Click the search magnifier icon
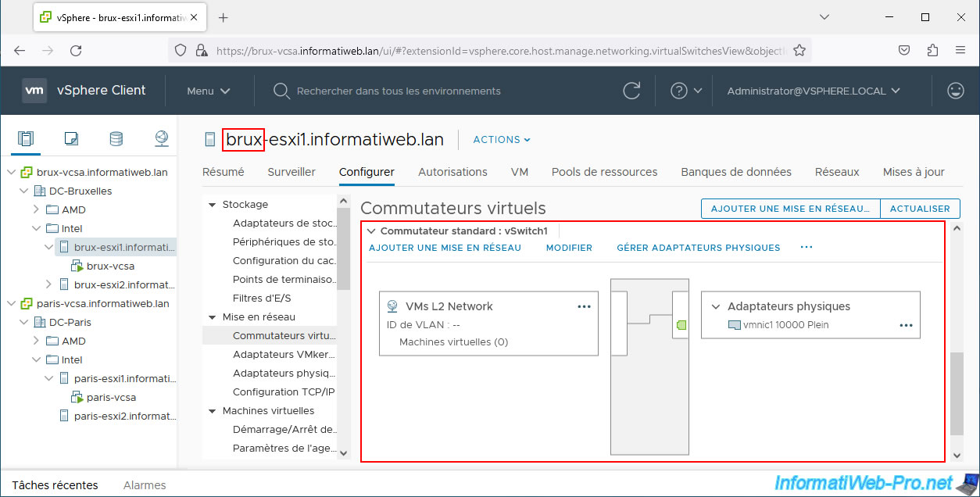Viewport: 980px width, 497px height. pyautogui.click(x=281, y=91)
